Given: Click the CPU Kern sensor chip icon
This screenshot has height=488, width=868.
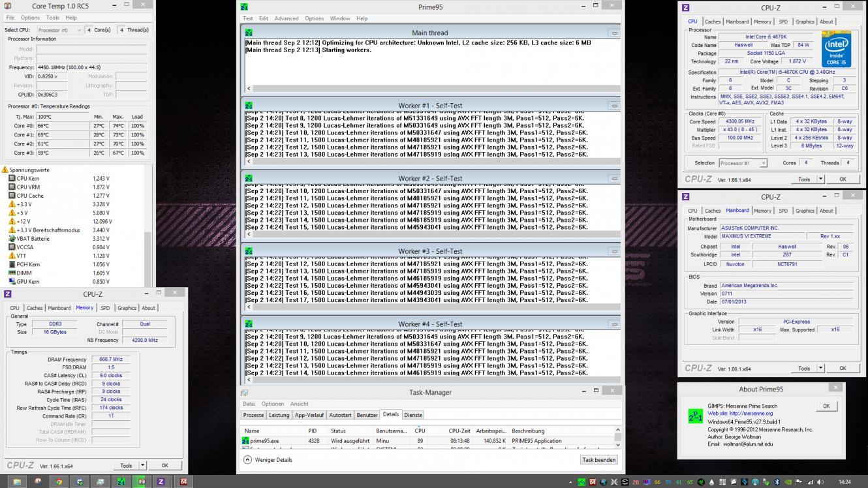Looking at the screenshot, I should click(x=12, y=179).
